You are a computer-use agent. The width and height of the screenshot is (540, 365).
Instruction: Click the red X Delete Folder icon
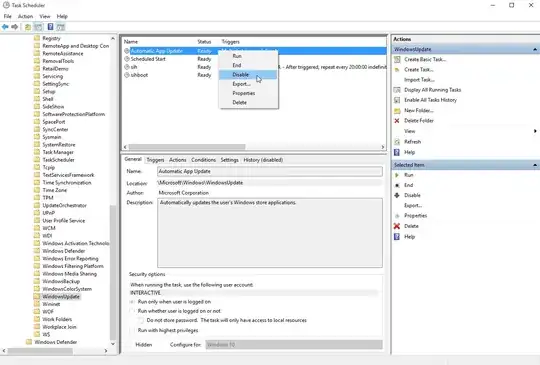click(397, 121)
